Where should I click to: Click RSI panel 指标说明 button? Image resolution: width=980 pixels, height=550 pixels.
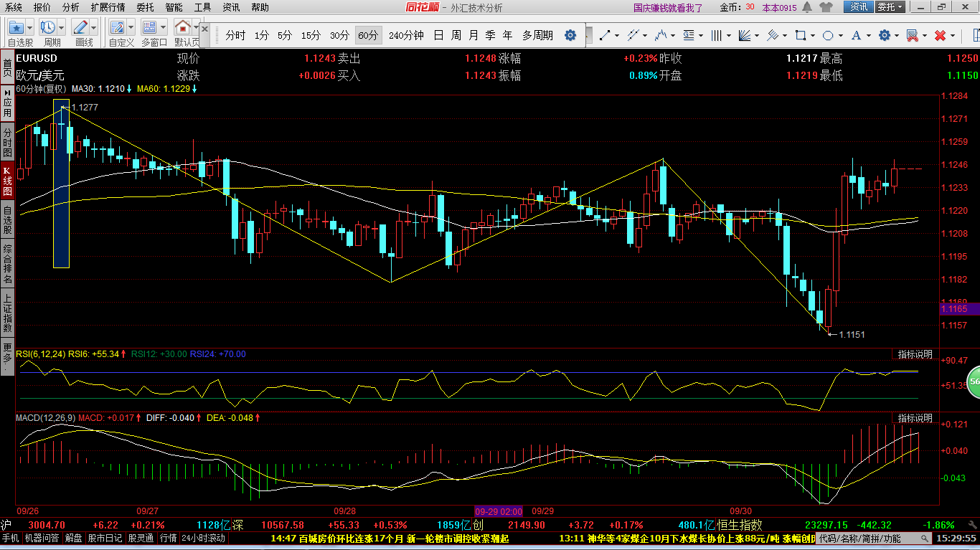click(915, 354)
